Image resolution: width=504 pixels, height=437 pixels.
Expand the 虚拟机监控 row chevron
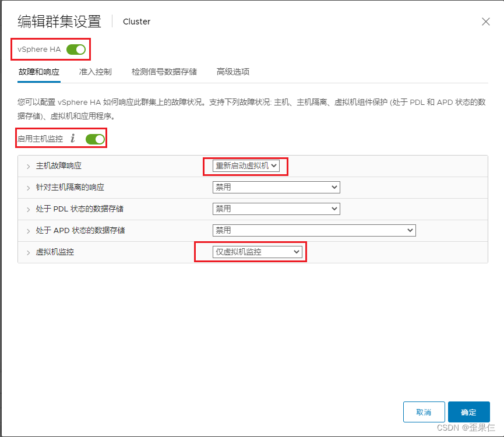coord(29,252)
